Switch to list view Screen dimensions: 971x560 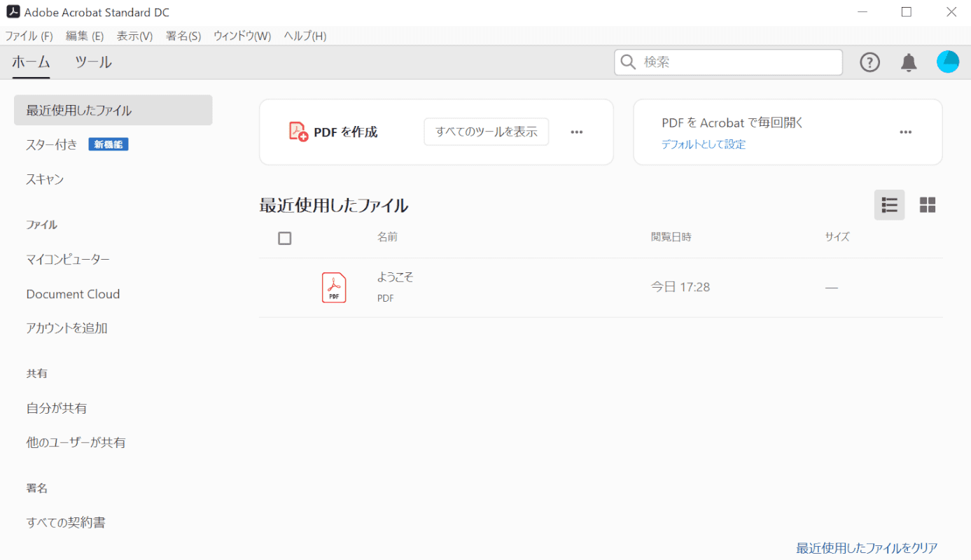889,204
